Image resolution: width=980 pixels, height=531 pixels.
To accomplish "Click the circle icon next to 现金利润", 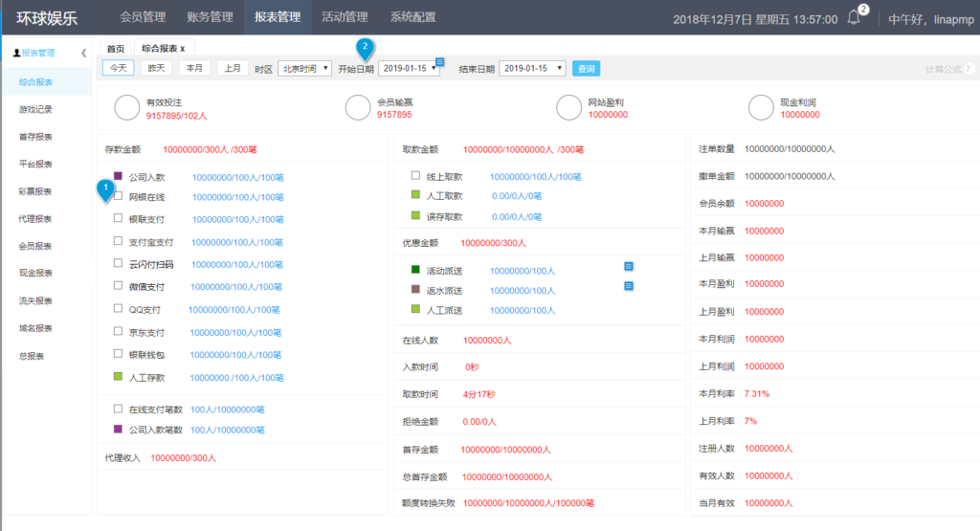I will coord(762,108).
